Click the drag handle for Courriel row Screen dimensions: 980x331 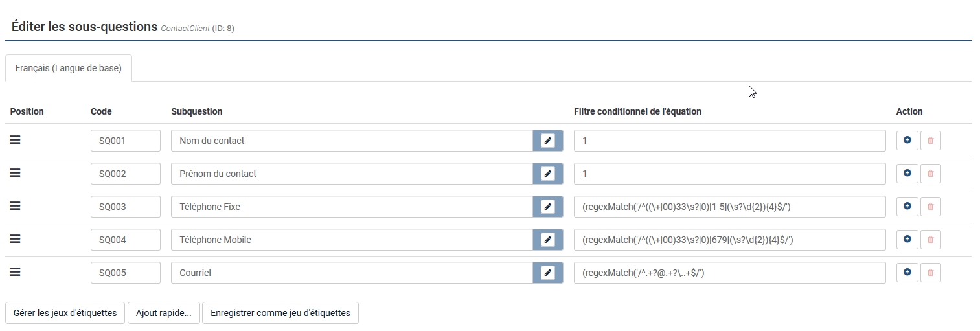[16, 272]
